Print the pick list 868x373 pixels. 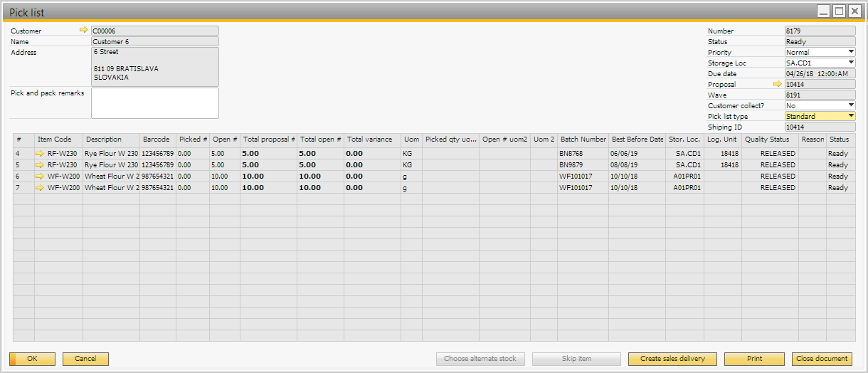coord(754,359)
